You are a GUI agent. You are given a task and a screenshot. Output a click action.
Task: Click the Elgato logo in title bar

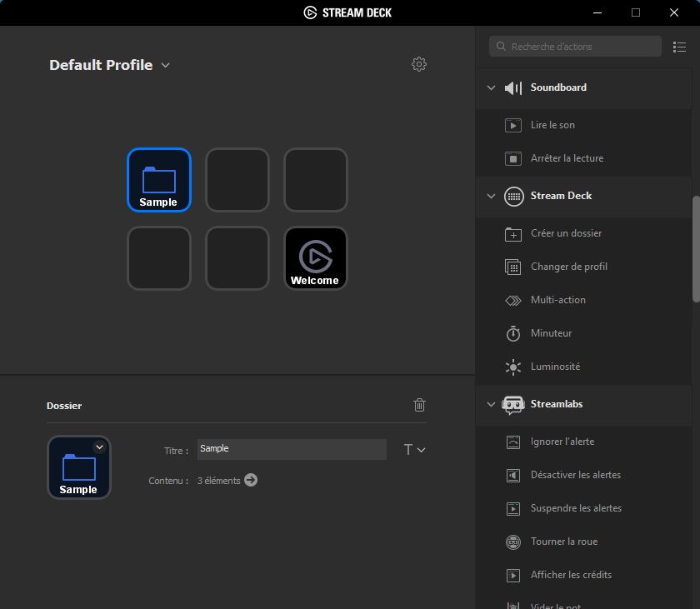(310, 12)
